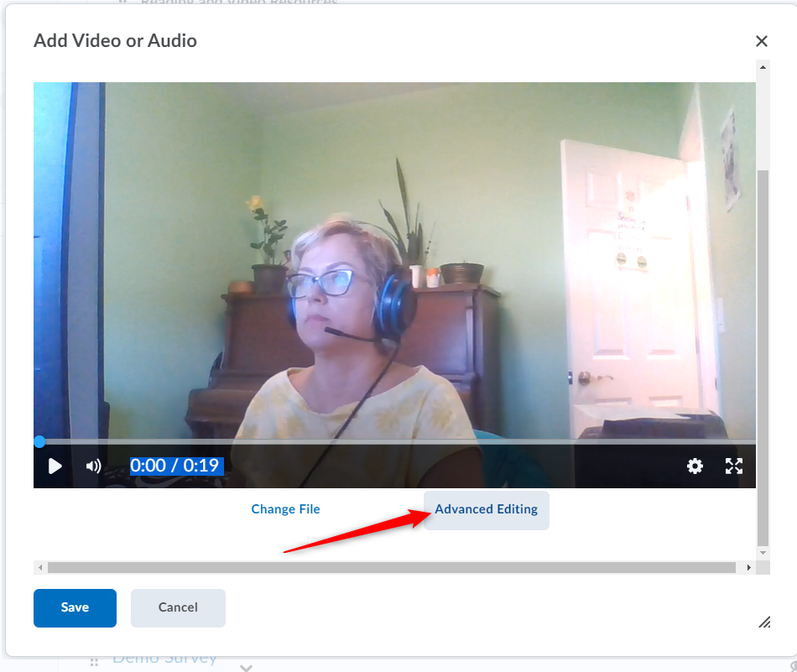The width and height of the screenshot is (797, 672).
Task: Open video settings gear
Action: pos(695,466)
